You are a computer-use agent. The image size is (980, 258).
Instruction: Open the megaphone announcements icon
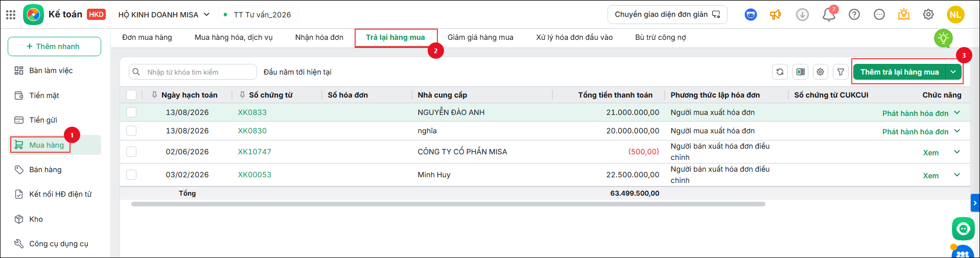[776, 15]
